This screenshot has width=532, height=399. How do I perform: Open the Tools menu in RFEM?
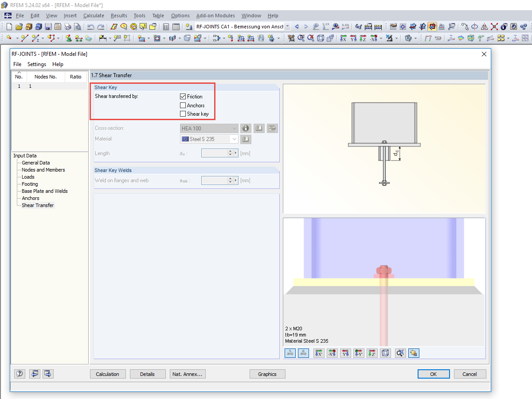coord(139,16)
